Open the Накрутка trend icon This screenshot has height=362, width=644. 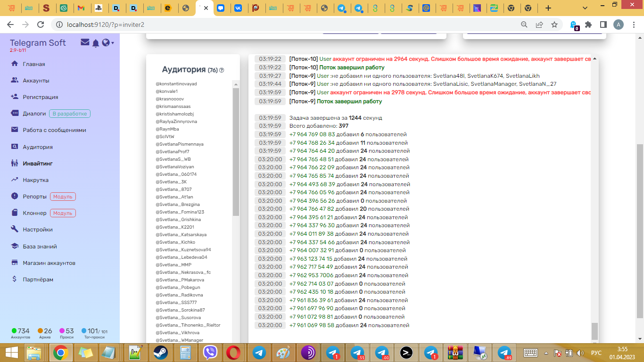[x=15, y=180]
